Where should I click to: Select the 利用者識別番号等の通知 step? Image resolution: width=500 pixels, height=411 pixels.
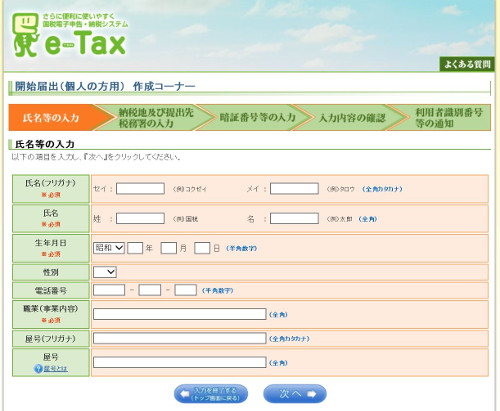[x=449, y=117]
